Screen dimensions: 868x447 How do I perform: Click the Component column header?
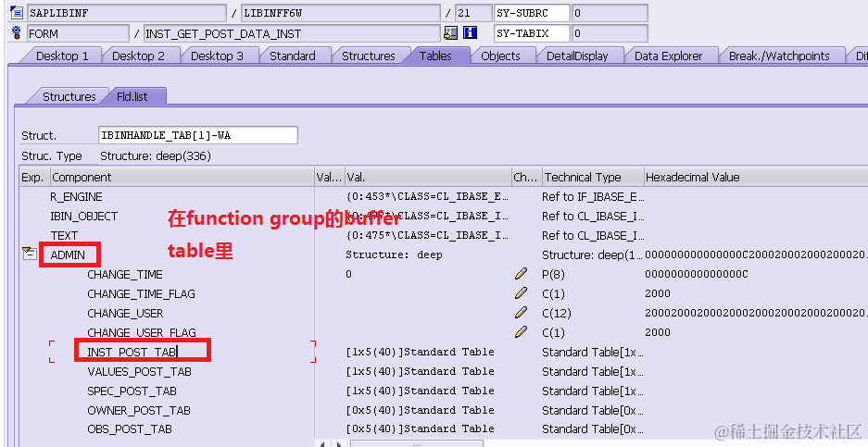tap(182, 177)
